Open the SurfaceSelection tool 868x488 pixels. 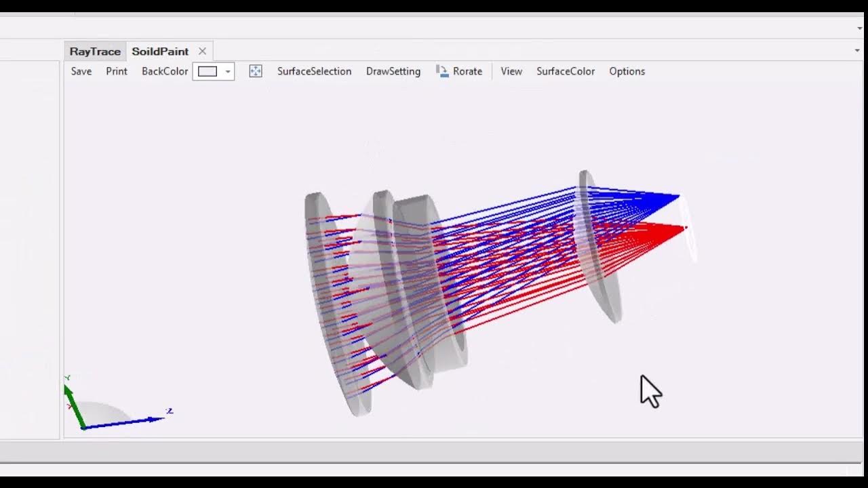click(x=314, y=71)
